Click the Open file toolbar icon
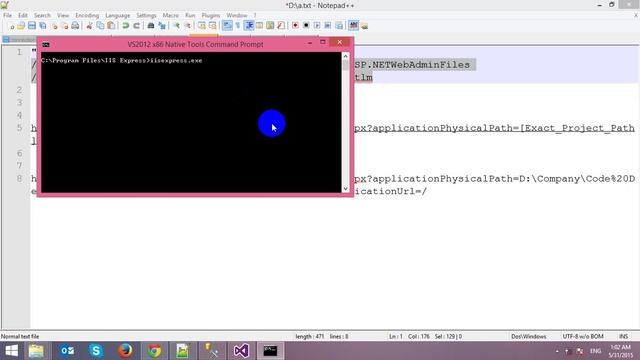Viewport: 640px width, 360px height. tap(21, 26)
